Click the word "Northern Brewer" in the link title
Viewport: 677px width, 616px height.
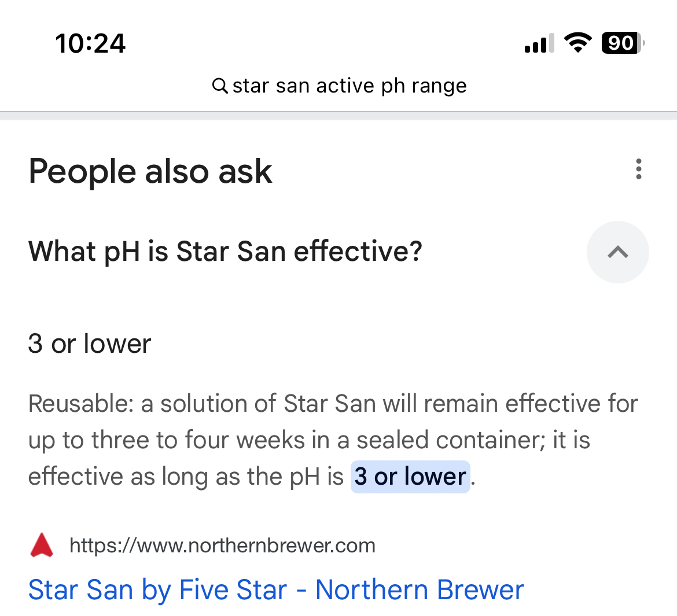pos(420,590)
